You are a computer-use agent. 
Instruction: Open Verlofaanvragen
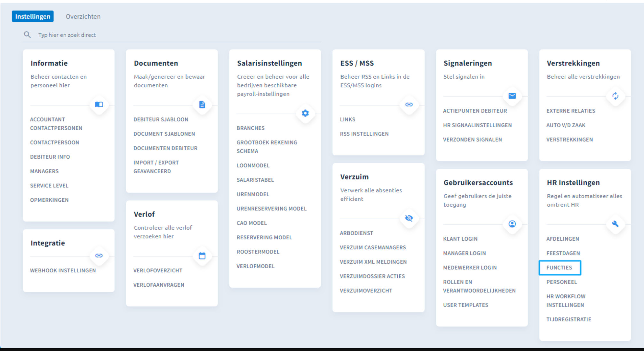pyautogui.click(x=159, y=285)
